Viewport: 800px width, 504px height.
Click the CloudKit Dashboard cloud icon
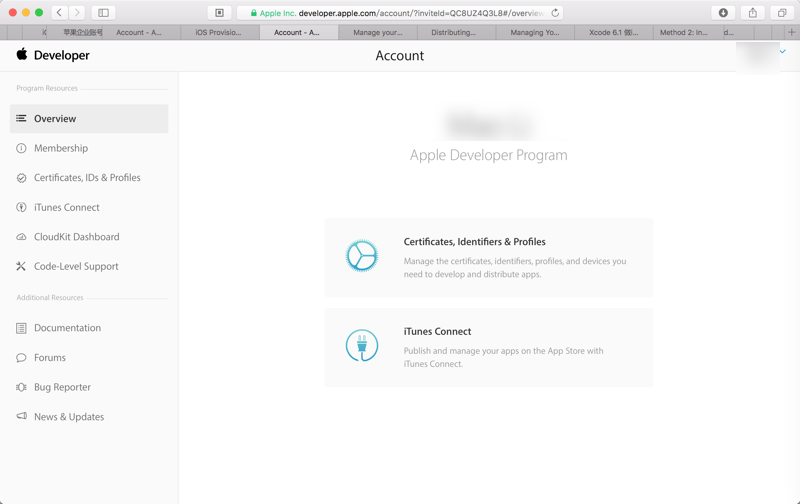[21, 237]
